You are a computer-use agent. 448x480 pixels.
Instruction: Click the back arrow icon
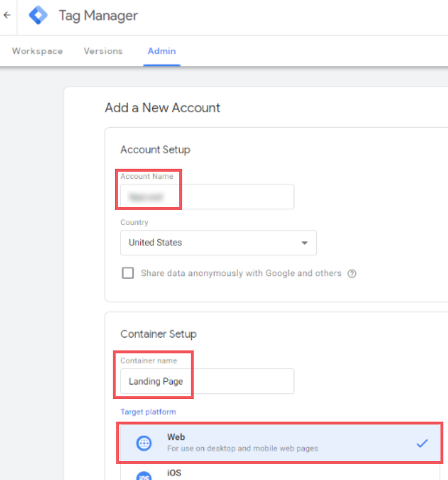7,14
